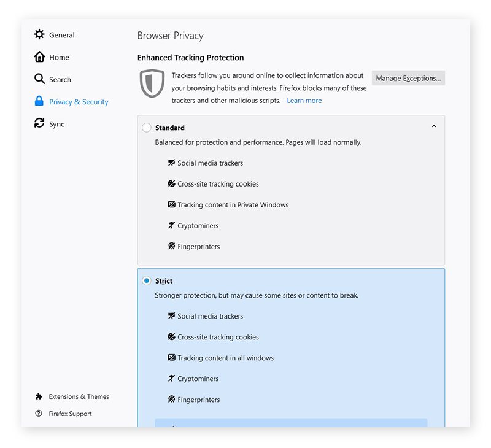
Task: Click the Enhanced Tracking Protection shield icon
Action: 152,83
